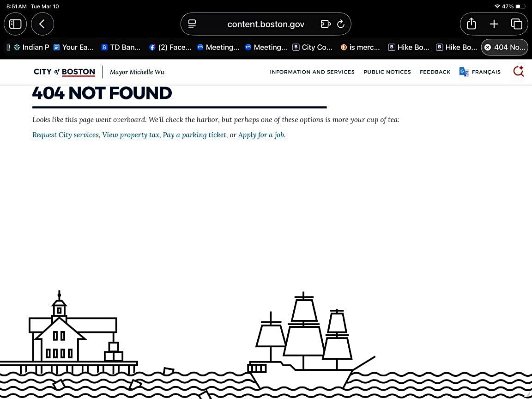This screenshot has height=399, width=532.
Task: Open the Safari sidebar panel
Action: [15, 24]
